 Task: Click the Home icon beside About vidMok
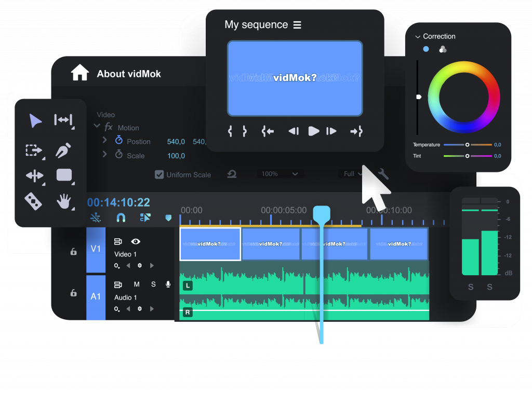tap(79, 72)
